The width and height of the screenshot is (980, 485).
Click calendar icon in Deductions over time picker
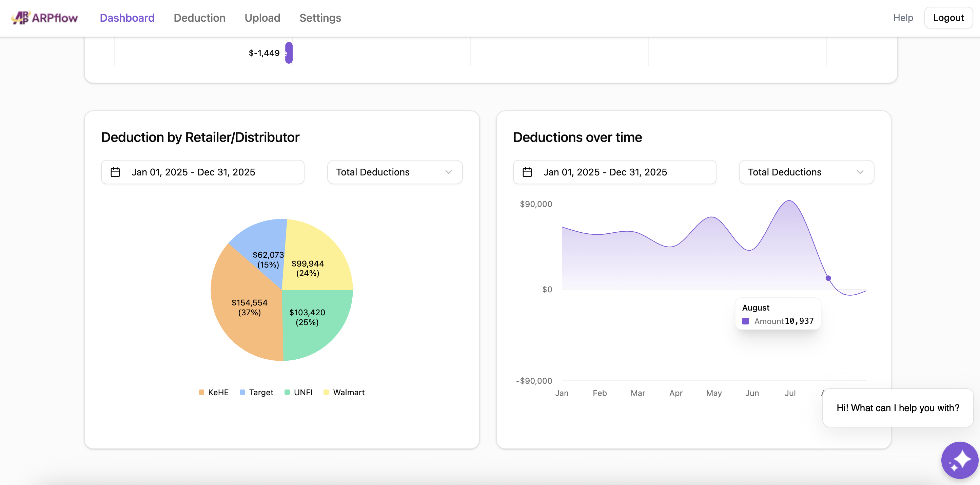527,172
